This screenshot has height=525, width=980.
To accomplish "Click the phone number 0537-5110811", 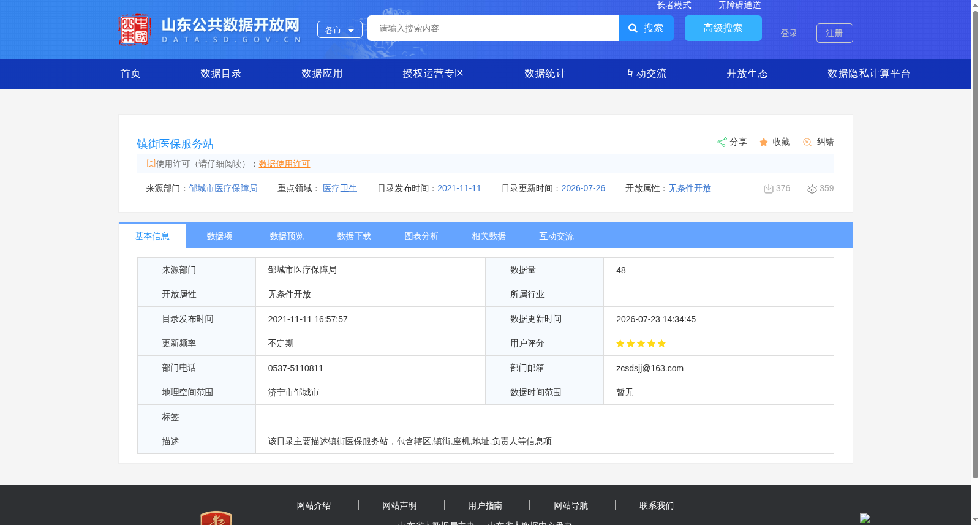I will 296,368.
